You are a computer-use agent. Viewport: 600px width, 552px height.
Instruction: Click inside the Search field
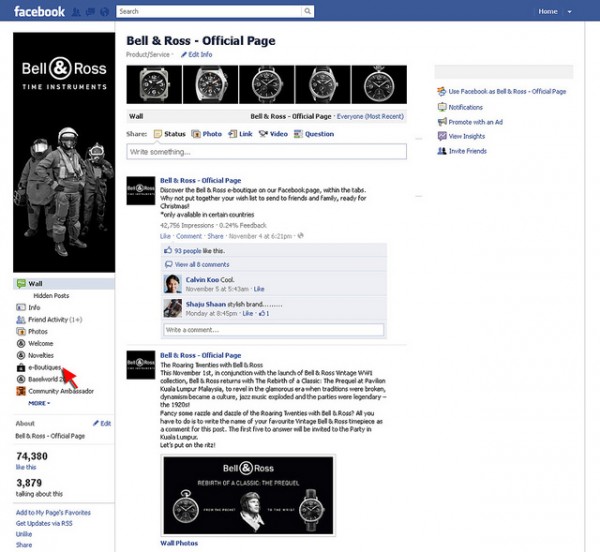[209, 11]
